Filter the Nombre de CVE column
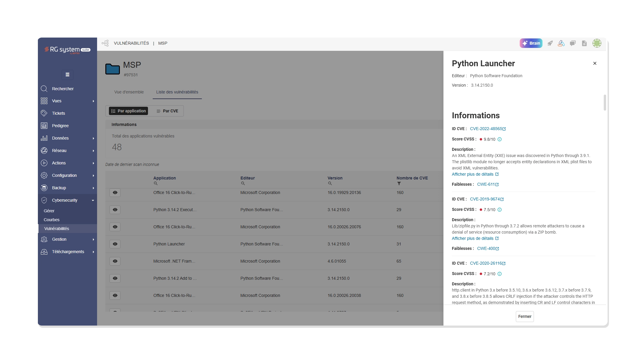Viewport: 644px width, 364px height. [x=399, y=184]
